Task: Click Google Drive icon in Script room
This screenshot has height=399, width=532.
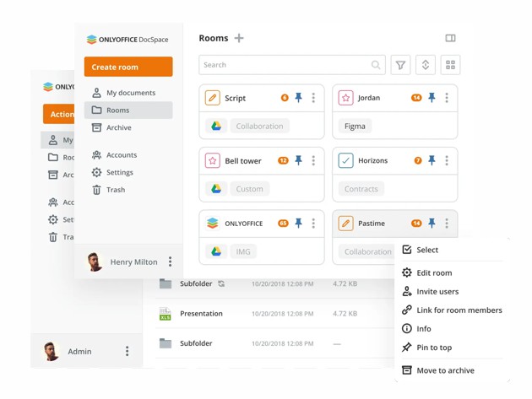Action: pos(216,126)
